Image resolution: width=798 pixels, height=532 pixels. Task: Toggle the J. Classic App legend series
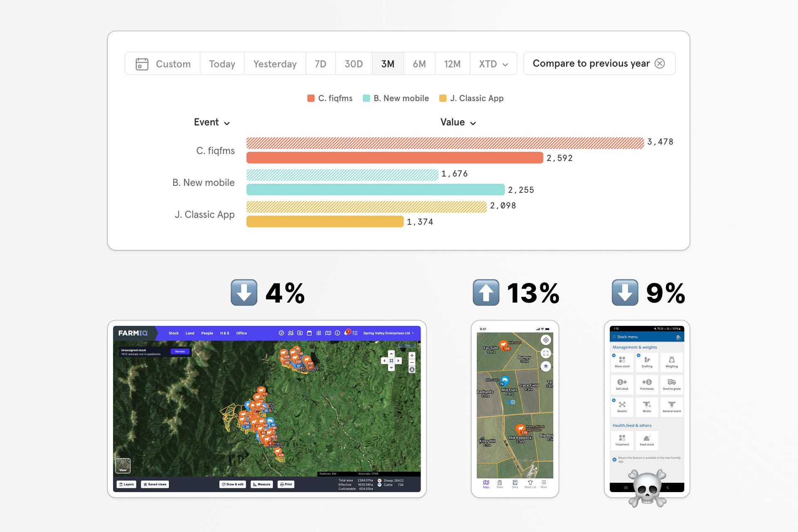(471, 99)
